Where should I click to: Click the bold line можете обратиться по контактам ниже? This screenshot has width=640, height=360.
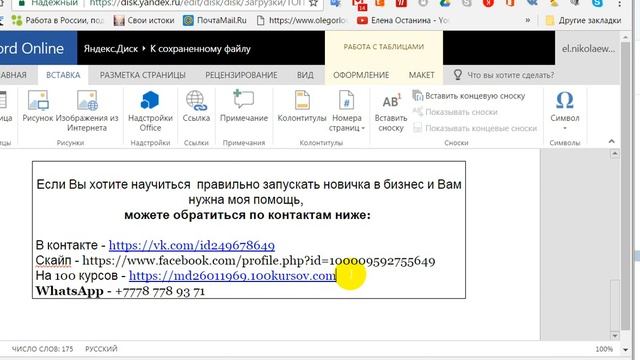pos(247,215)
